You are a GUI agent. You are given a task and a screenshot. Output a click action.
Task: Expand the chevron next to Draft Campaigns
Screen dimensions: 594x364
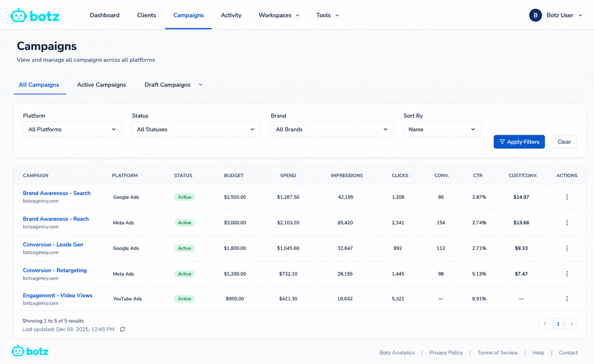pos(201,85)
